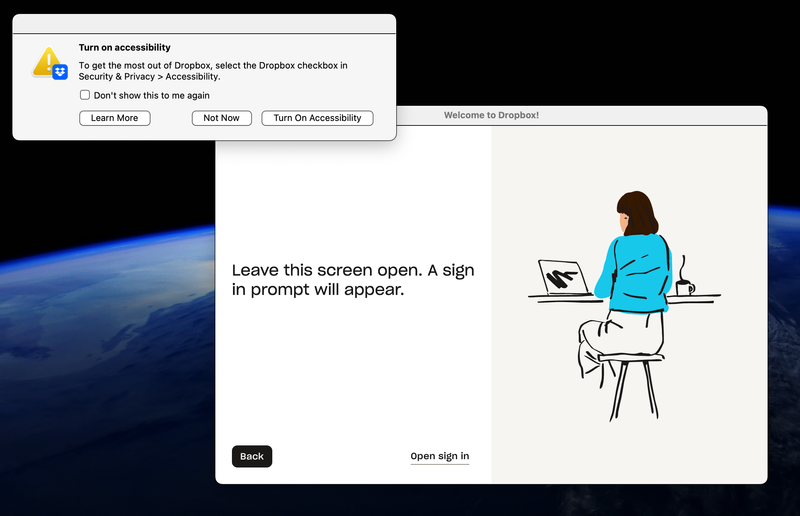The height and width of the screenshot is (516, 800).
Task: Click the 'Security & Privacy > Accessibility' instruction text
Action: 149,77
